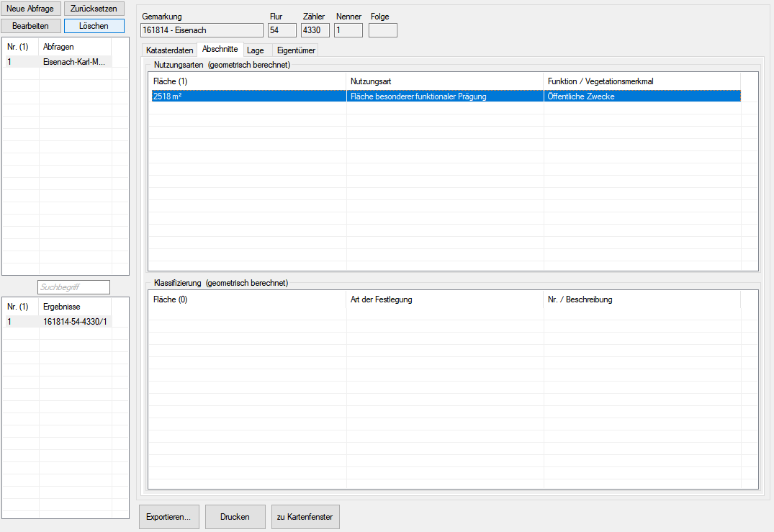Open the Lage tab

(x=255, y=50)
